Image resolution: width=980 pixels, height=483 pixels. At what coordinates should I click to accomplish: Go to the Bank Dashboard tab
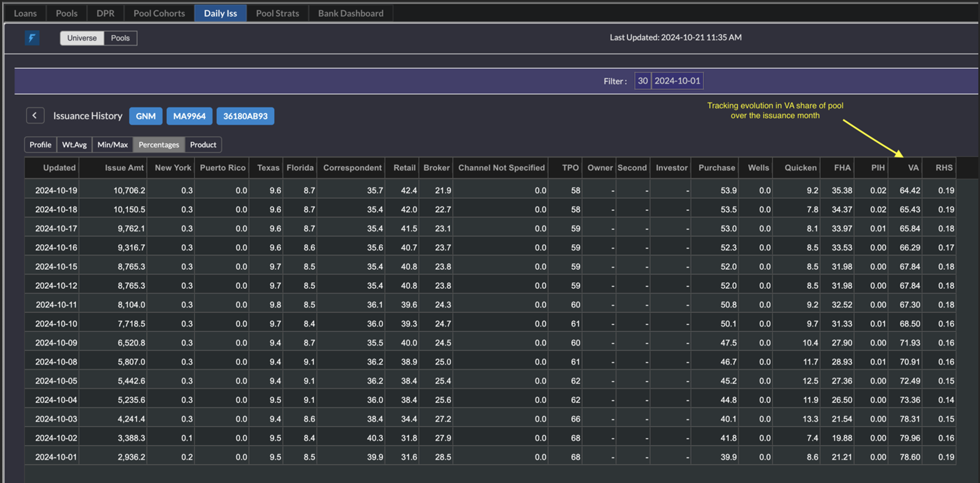tap(350, 13)
